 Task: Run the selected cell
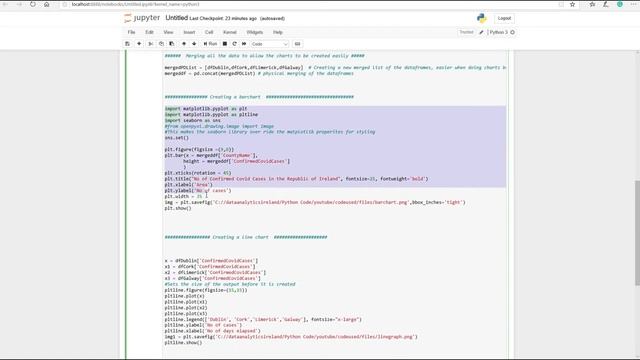[x=211, y=44]
